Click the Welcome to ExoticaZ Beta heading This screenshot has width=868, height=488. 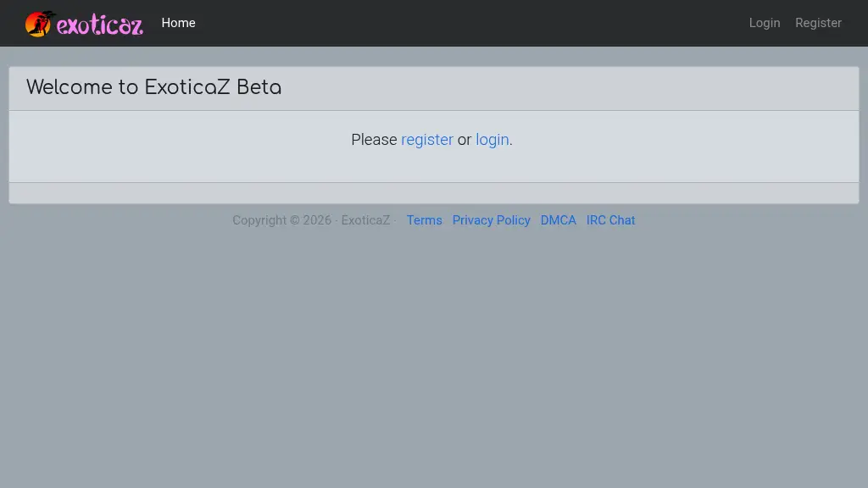(x=153, y=87)
